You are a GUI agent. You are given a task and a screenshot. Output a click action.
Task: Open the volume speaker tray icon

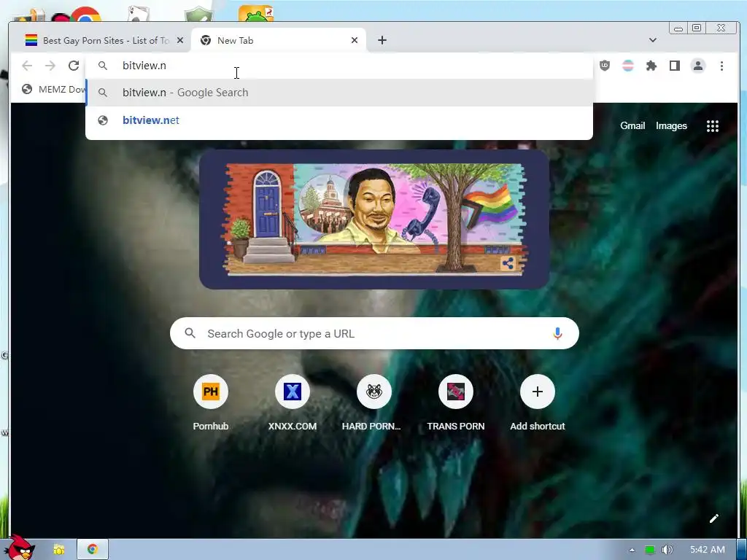pos(667,550)
